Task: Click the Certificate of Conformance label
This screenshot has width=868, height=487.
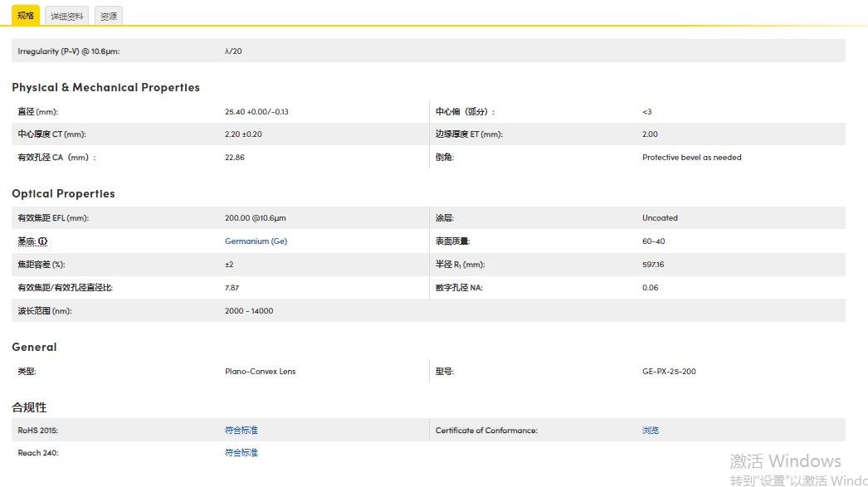Action: pos(486,430)
